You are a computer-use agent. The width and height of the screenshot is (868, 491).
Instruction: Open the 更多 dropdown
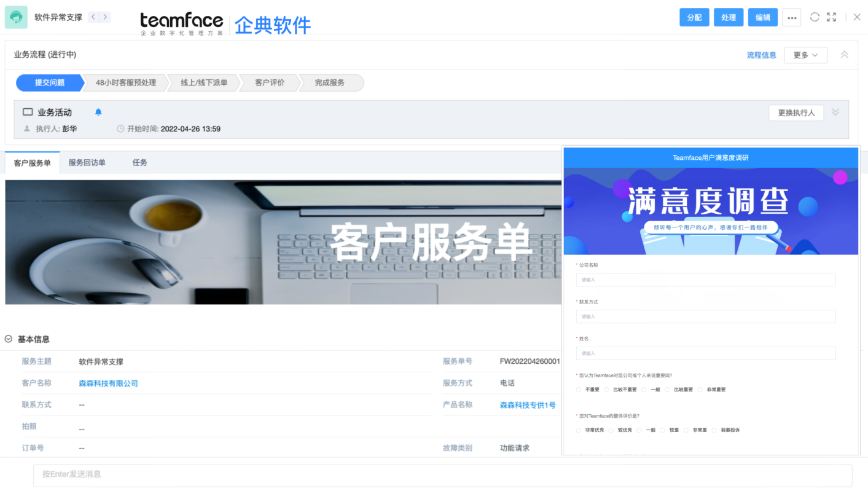click(805, 55)
